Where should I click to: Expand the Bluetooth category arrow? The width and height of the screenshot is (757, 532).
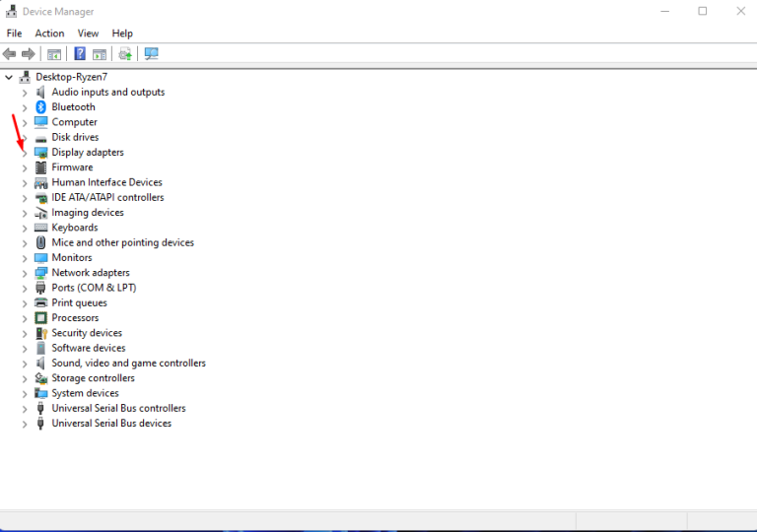(25, 107)
